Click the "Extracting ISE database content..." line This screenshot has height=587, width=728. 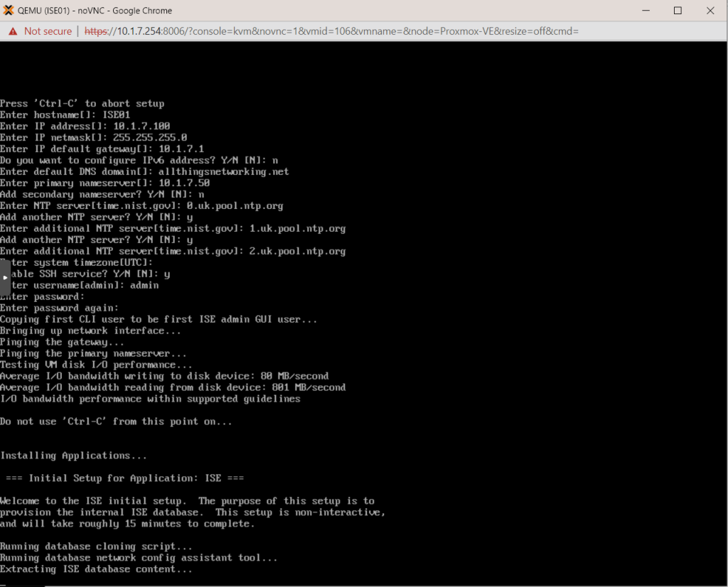tap(96, 569)
